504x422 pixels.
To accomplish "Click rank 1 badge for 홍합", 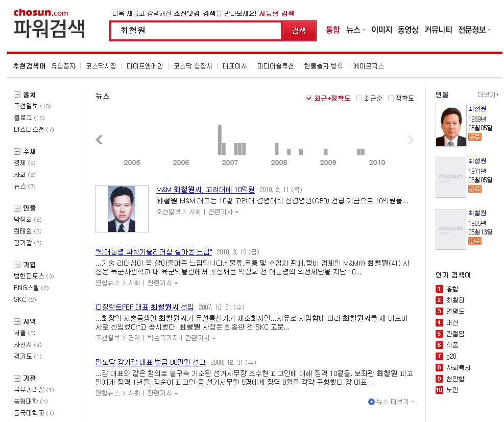I will [439, 289].
